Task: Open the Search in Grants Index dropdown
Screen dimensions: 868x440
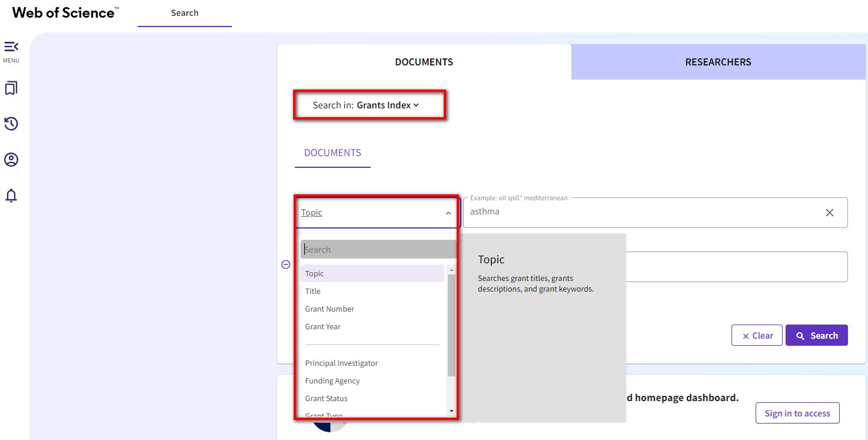Action: [x=365, y=105]
